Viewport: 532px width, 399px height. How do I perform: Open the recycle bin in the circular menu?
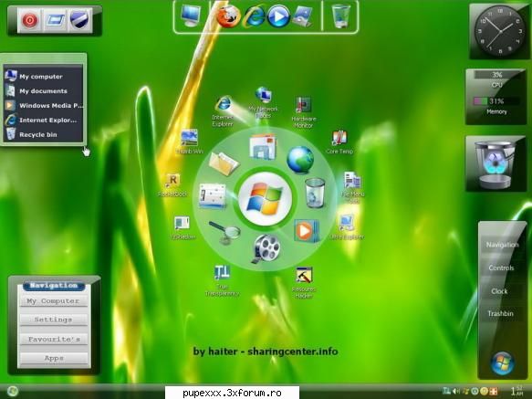[x=315, y=193]
